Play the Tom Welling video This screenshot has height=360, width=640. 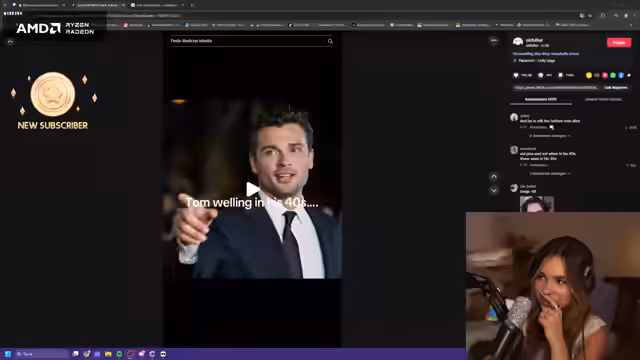(x=253, y=189)
